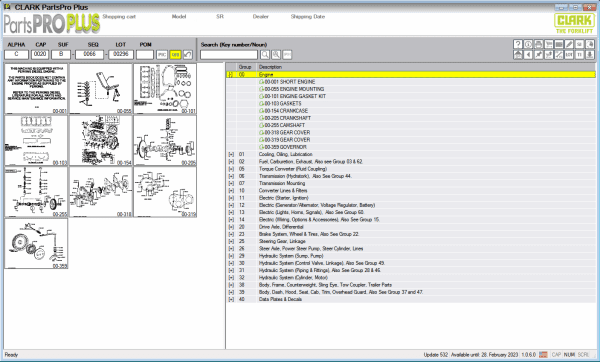Open the Info icon in toolbar
Image resolution: width=600 pixels, height=362 pixels.
(528, 44)
